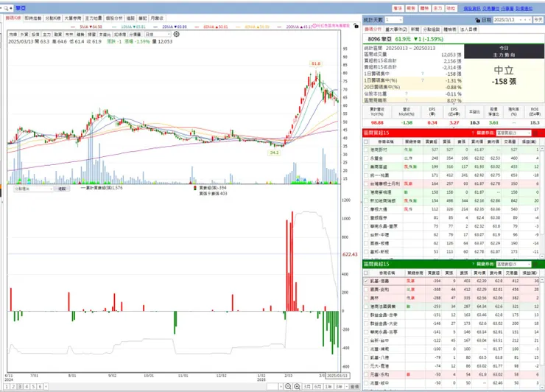Toggle the 外資 chart button
545x392 pixels.
tap(24, 35)
